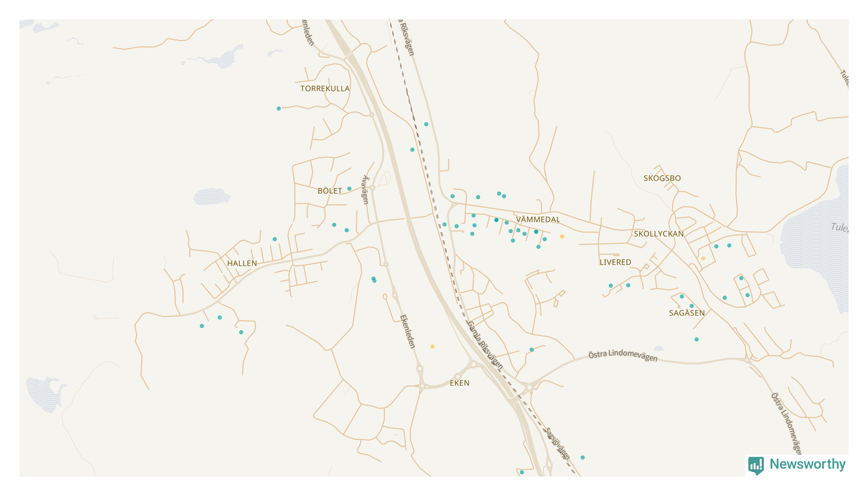
Task: Click the teal dot above Hallen label
Action: pos(275,239)
